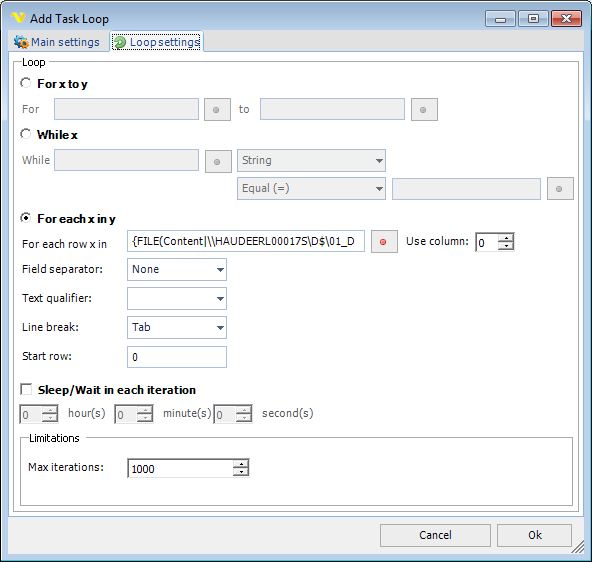
Task: Click into the Start row input field
Action: (x=177, y=357)
